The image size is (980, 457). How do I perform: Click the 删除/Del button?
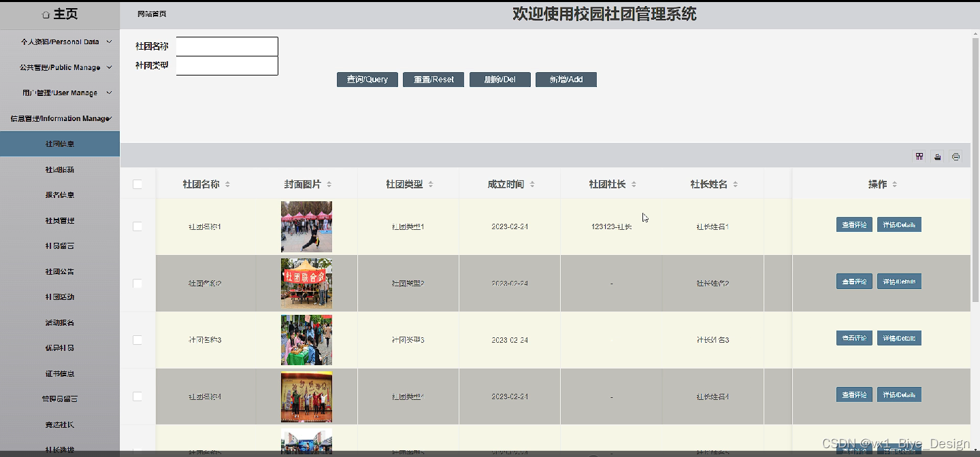[500, 80]
